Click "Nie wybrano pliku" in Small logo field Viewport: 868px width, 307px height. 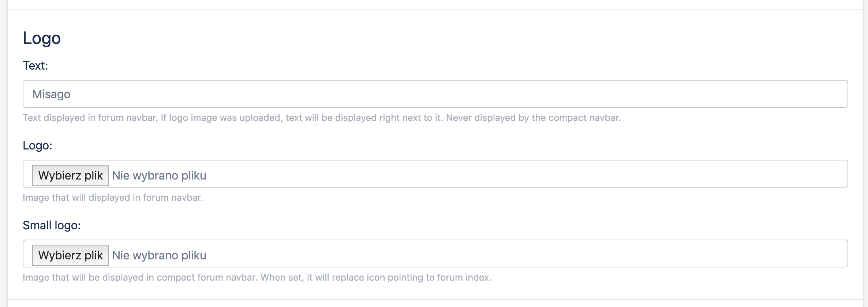point(159,255)
